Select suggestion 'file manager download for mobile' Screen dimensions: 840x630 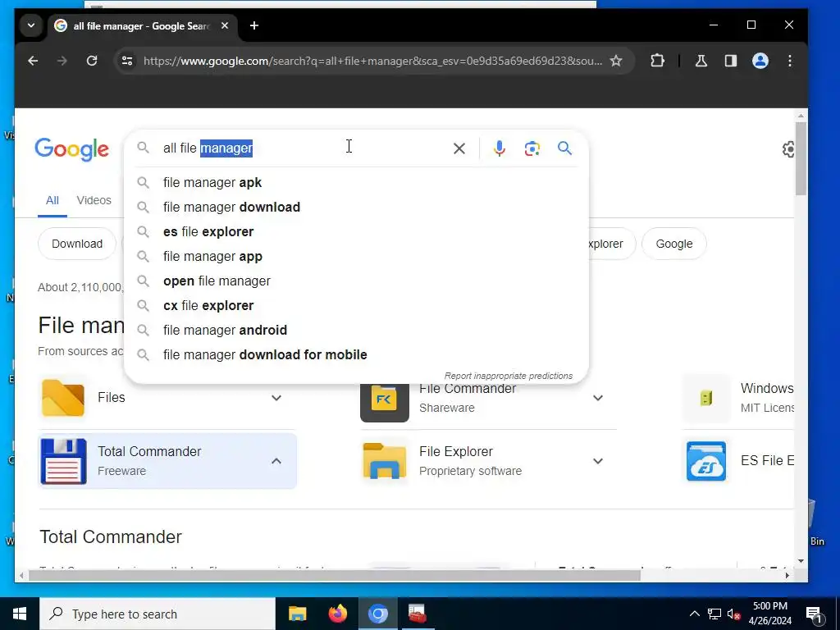coord(356,355)
